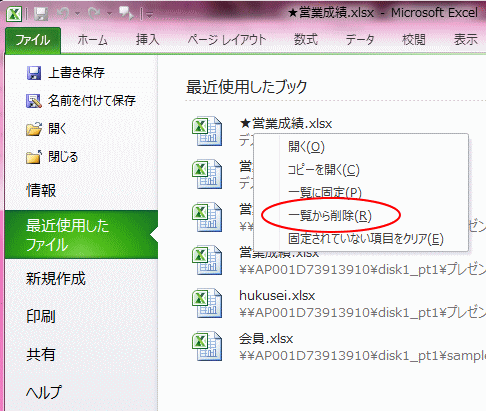Select 名前を付けて保存 in the sidebar
Viewport: 486px width, 411px height.
coord(81,101)
